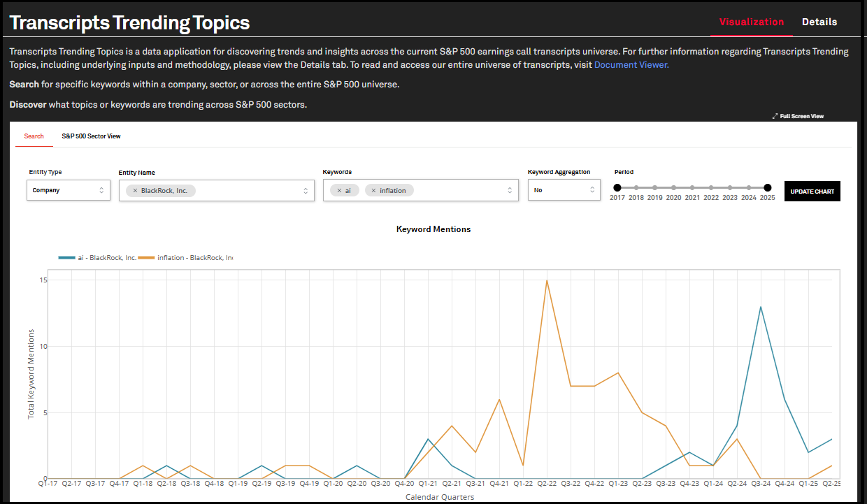
Task: Open the Document Viewer link
Action: pyautogui.click(x=631, y=65)
